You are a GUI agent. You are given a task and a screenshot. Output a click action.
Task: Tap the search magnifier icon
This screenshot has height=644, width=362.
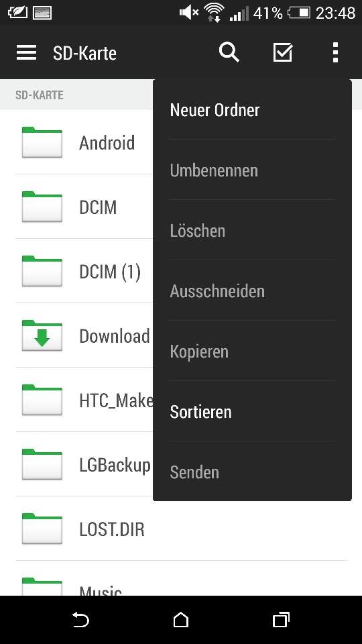229,52
